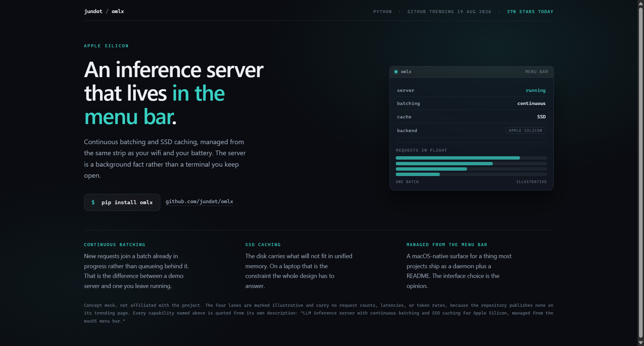Click the omlx title in card header

pyautogui.click(x=406, y=72)
